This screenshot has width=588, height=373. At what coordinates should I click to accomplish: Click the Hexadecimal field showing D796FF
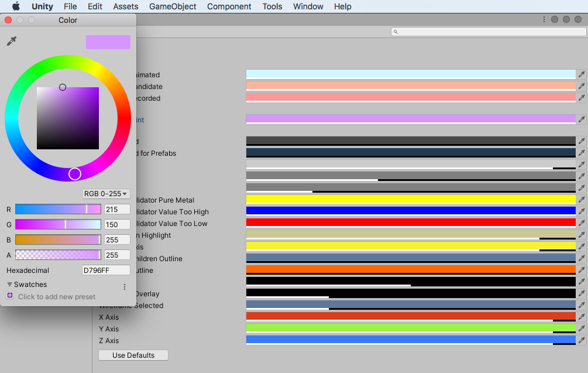coord(106,270)
